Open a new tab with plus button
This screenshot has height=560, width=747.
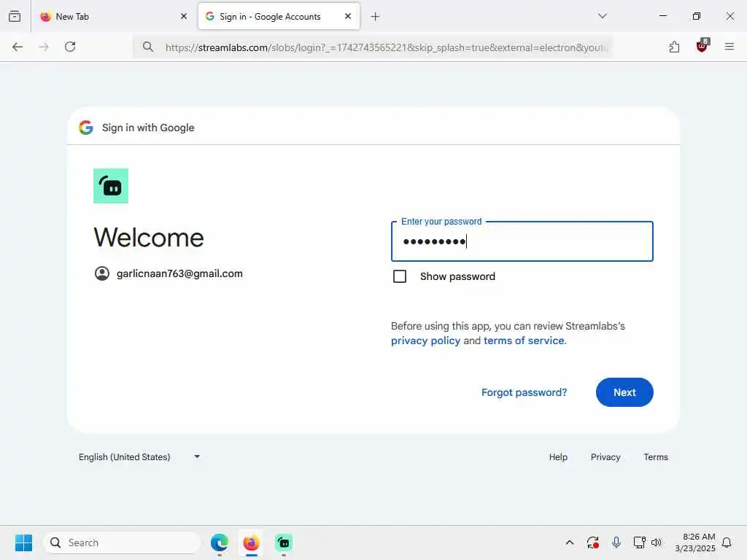[376, 17]
